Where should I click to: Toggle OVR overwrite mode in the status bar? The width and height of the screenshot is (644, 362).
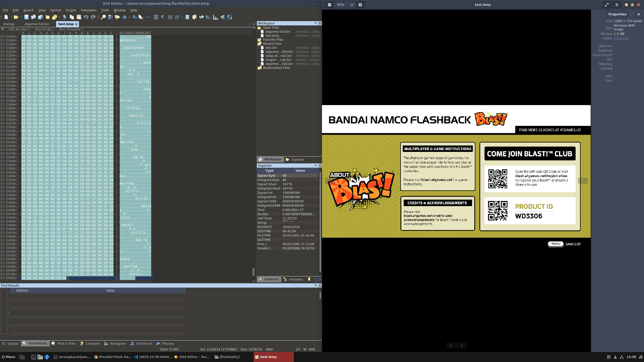tap(312, 349)
